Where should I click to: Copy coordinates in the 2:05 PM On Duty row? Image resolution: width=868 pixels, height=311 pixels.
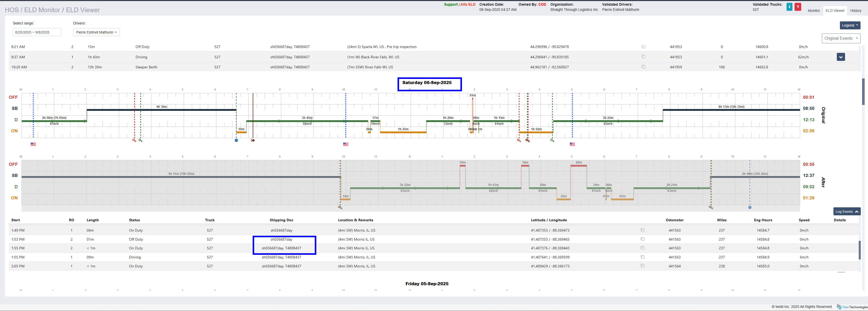(643, 266)
